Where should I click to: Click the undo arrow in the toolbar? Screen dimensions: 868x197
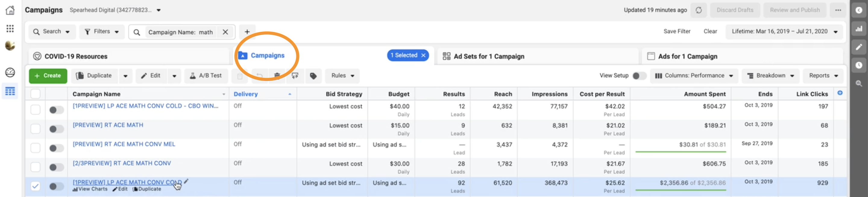[259, 76]
